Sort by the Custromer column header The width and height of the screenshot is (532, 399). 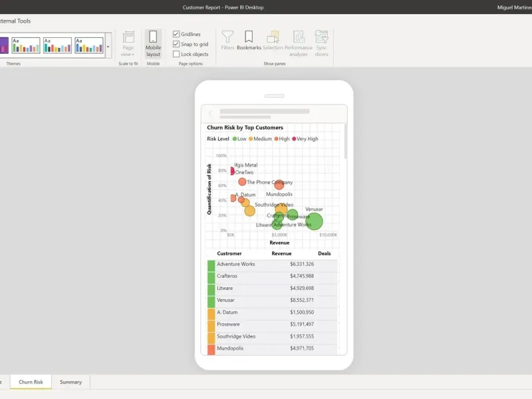point(229,253)
